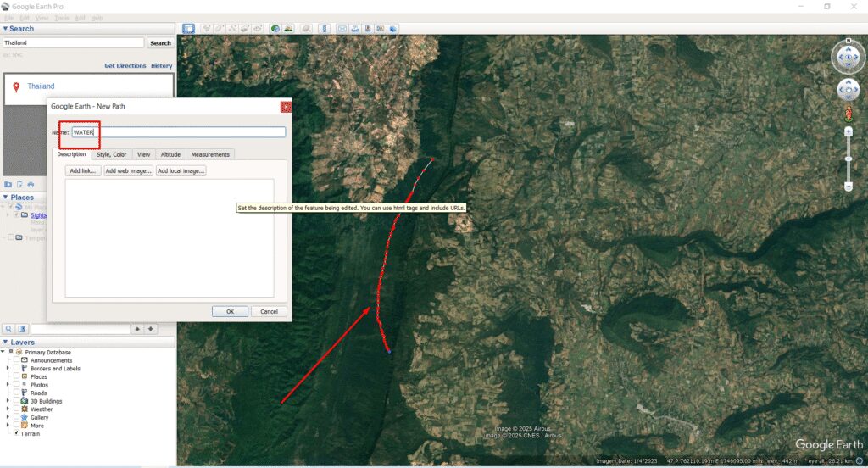The height and width of the screenshot is (468, 868).
Task: Click the View in Google Maps icon
Action: [381, 29]
